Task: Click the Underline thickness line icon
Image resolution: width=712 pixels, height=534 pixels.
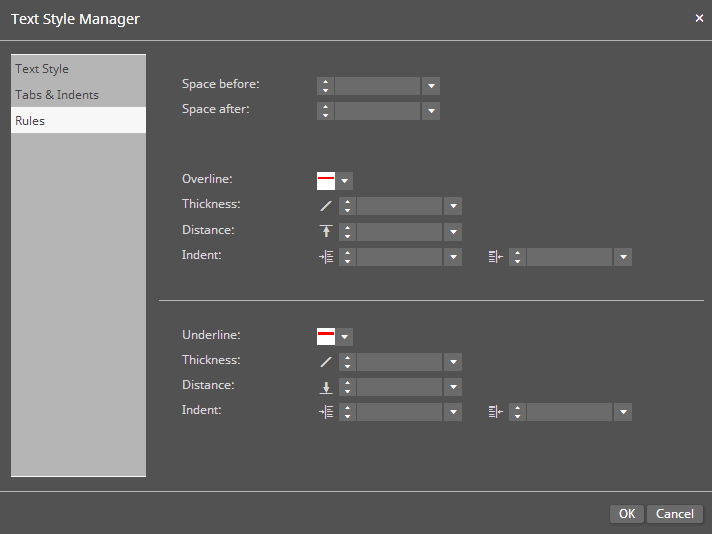Action: pos(325,362)
